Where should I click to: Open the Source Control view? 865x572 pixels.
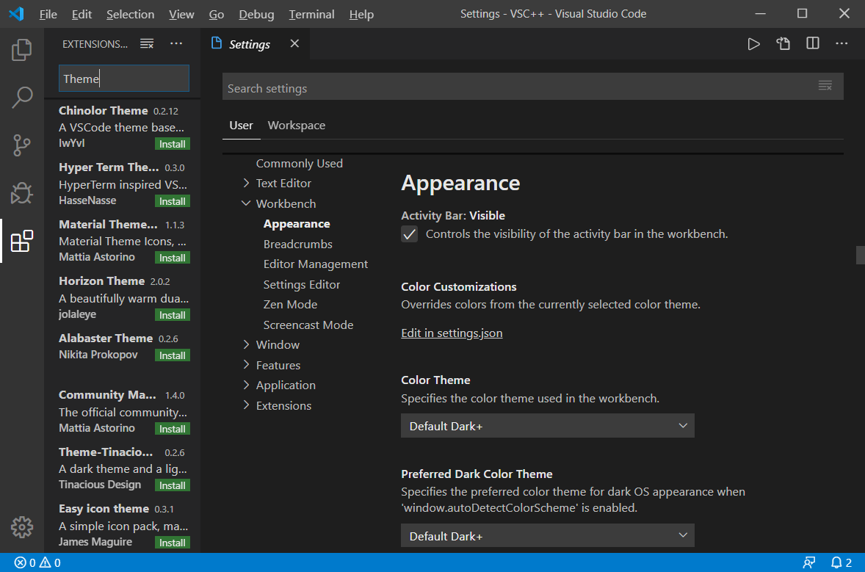pos(22,145)
